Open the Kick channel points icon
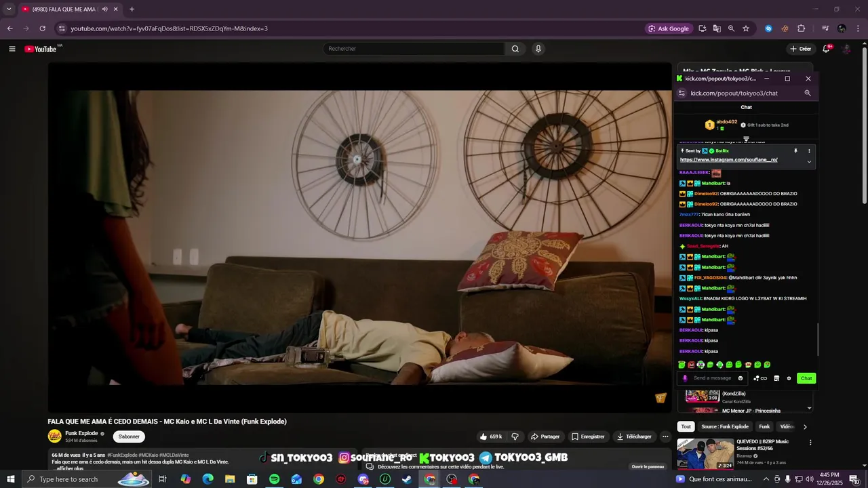 (x=760, y=378)
